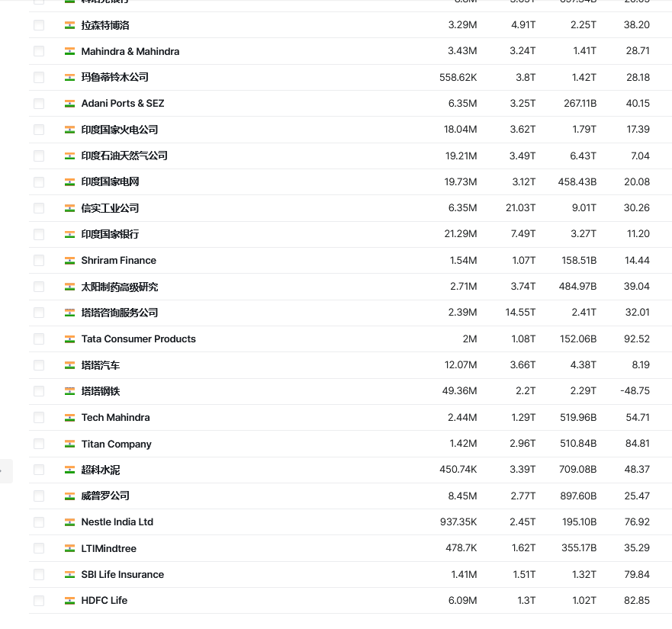
Task: Click the India flag beside Titan Company
Action: click(69, 444)
